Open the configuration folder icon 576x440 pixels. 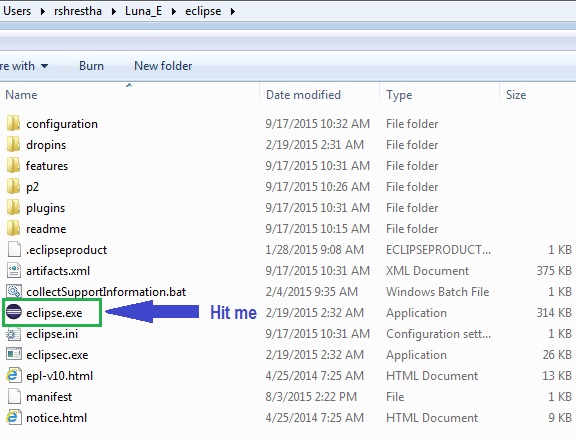coord(14,123)
